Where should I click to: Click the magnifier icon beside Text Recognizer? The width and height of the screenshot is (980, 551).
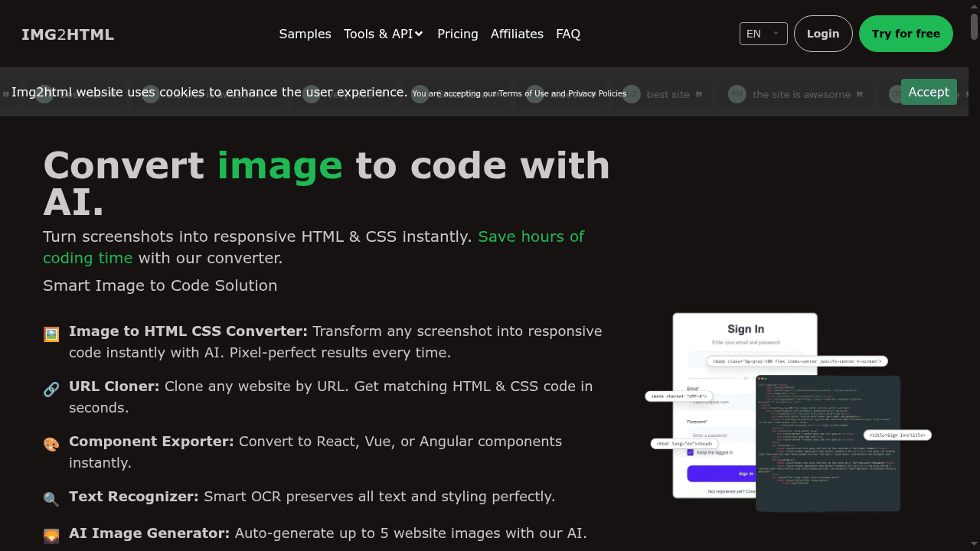(x=51, y=499)
